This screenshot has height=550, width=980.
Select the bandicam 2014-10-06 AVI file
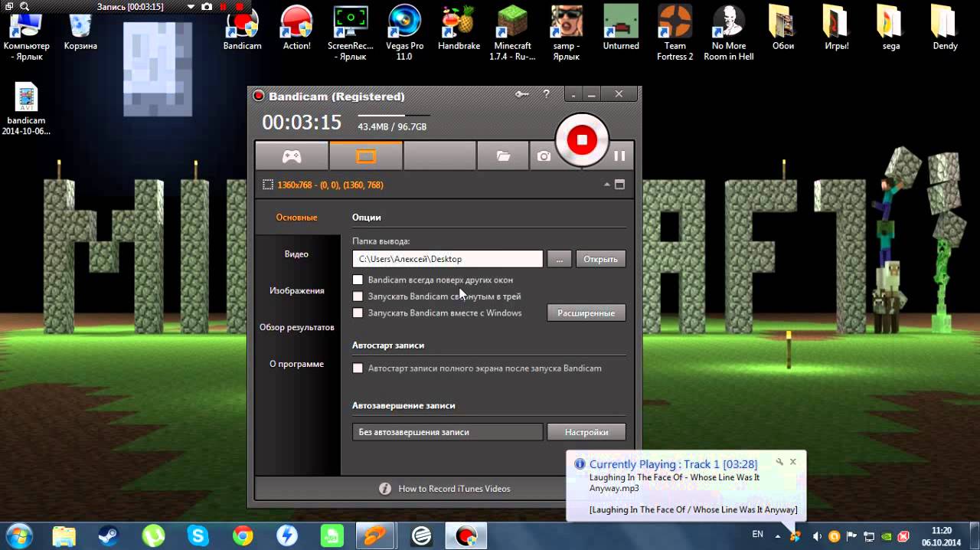(x=26, y=110)
